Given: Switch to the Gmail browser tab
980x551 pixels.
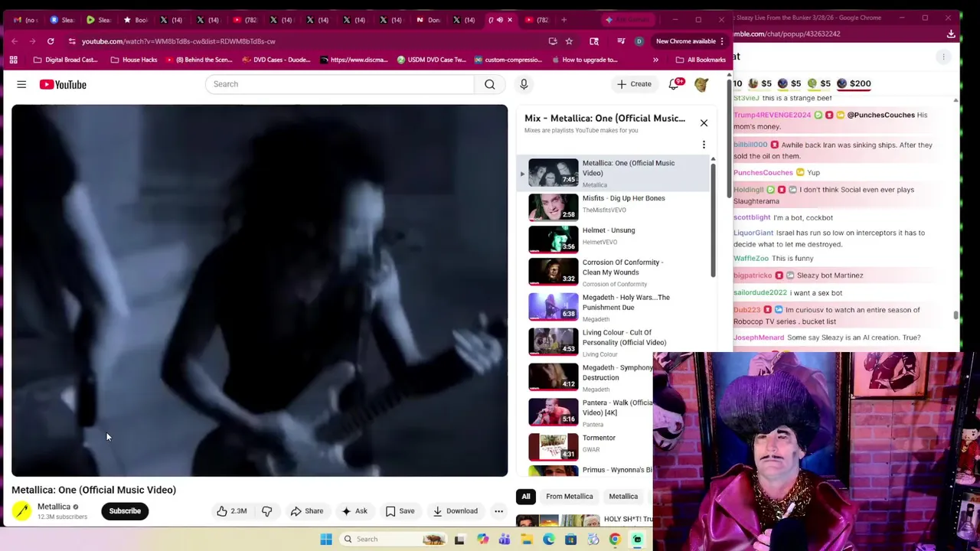Looking at the screenshot, I should pos(25,20).
